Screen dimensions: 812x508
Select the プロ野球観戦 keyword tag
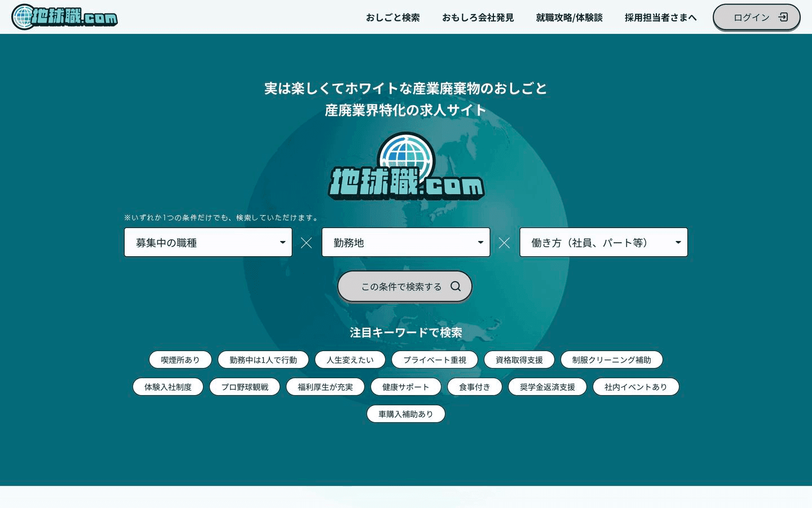click(x=245, y=387)
